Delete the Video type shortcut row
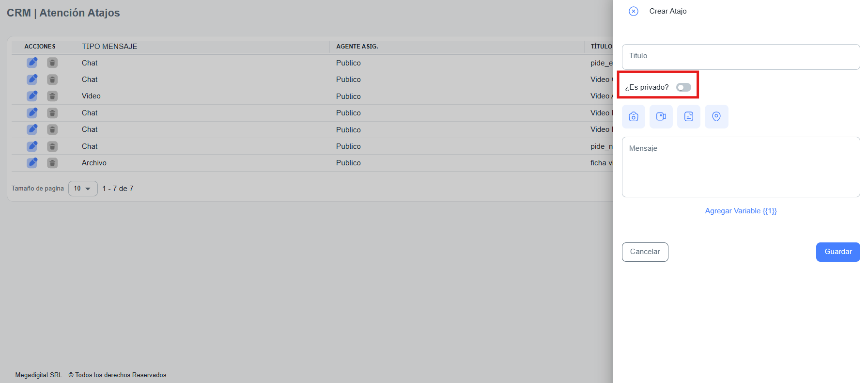 (x=52, y=96)
